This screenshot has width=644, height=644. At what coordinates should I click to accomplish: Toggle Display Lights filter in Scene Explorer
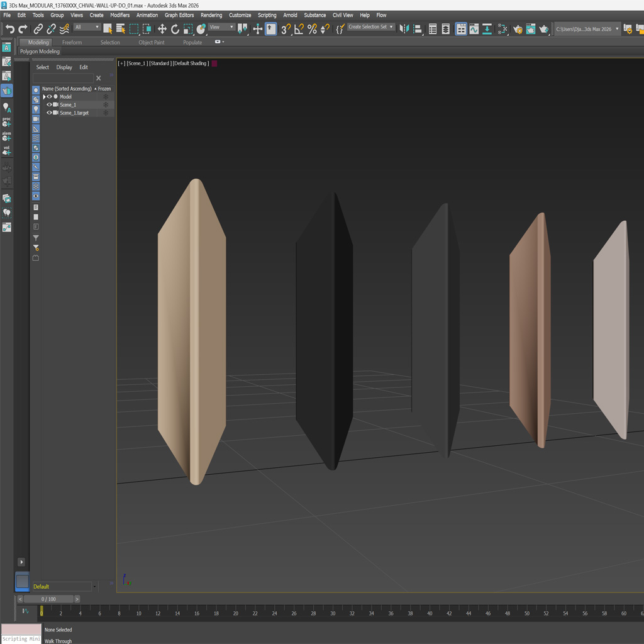click(x=36, y=109)
